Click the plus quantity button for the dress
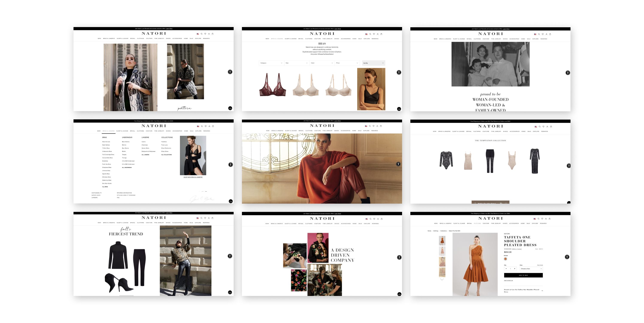 (515, 269)
